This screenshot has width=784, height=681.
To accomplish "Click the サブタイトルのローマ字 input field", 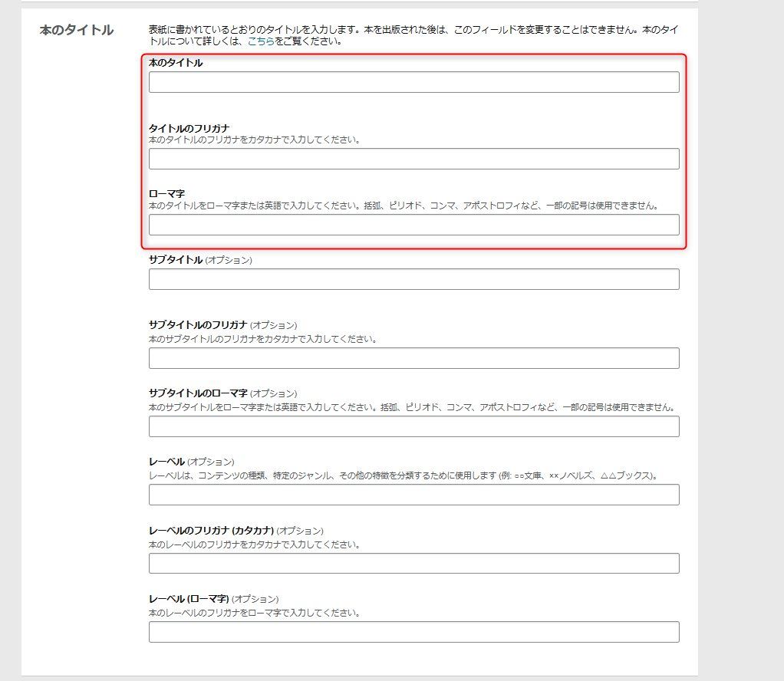I will [x=414, y=426].
